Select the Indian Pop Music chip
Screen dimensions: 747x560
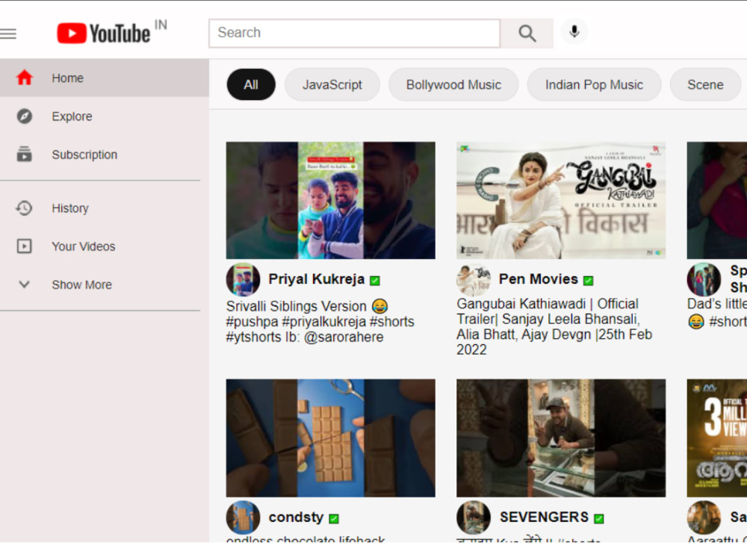tap(594, 85)
